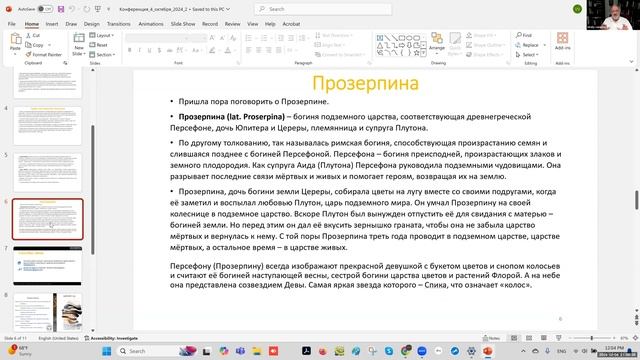Switch to the Transitions tab

[x=119, y=24]
